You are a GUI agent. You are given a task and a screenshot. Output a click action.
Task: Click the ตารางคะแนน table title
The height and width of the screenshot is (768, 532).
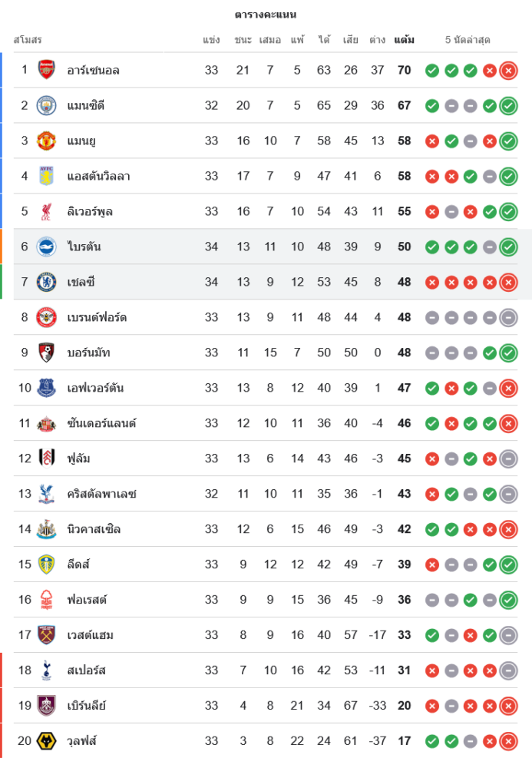(266, 15)
